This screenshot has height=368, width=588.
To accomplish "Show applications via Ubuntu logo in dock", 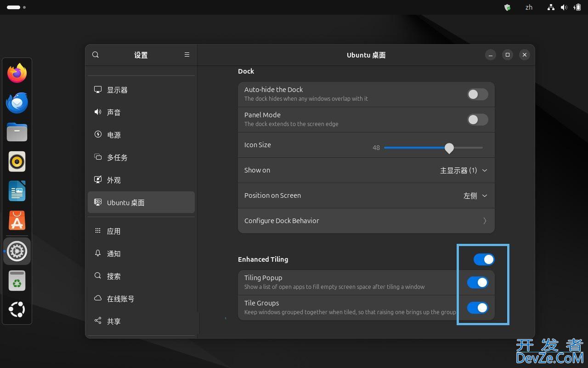I will click(x=17, y=310).
